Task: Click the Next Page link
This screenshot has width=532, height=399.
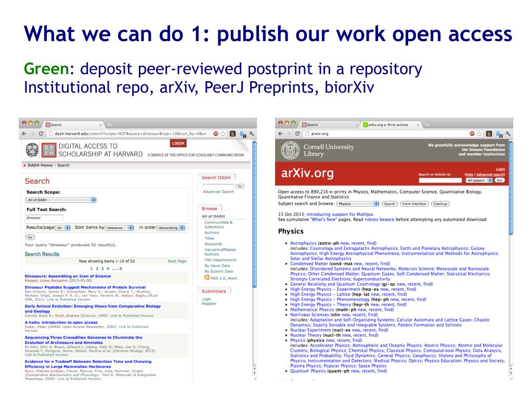Action: click(x=177, y=261)
